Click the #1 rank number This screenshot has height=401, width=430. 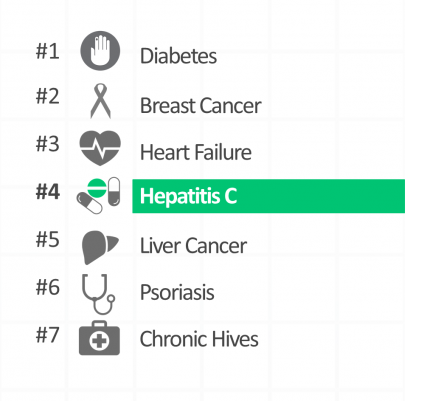pos(48,52)
